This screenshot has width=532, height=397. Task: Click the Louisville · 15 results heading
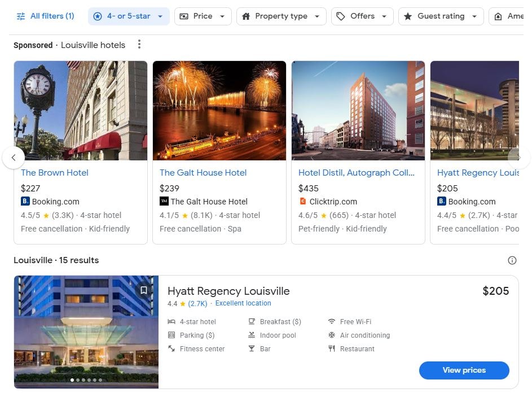pyautogui.click(x=56, y=260)
